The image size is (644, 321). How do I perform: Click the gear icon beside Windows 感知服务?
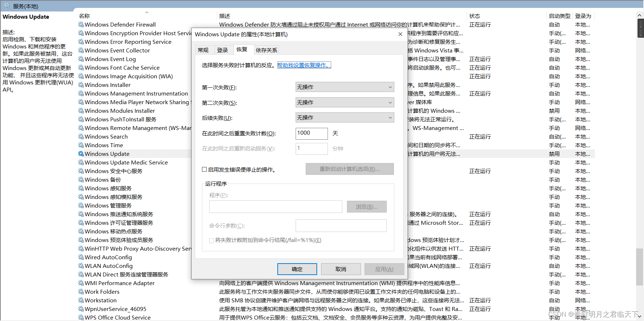tap(81, 188)
